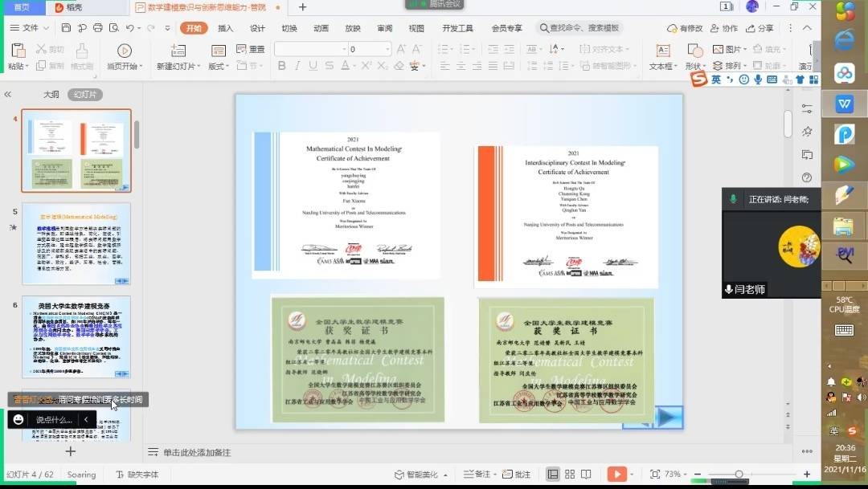Toggle the 备注 notes pane in status bar
Screen dimensions: 868x489
pos(477,475)
